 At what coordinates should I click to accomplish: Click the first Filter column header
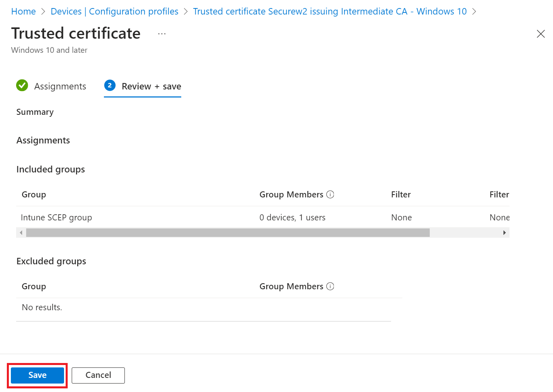401,195
